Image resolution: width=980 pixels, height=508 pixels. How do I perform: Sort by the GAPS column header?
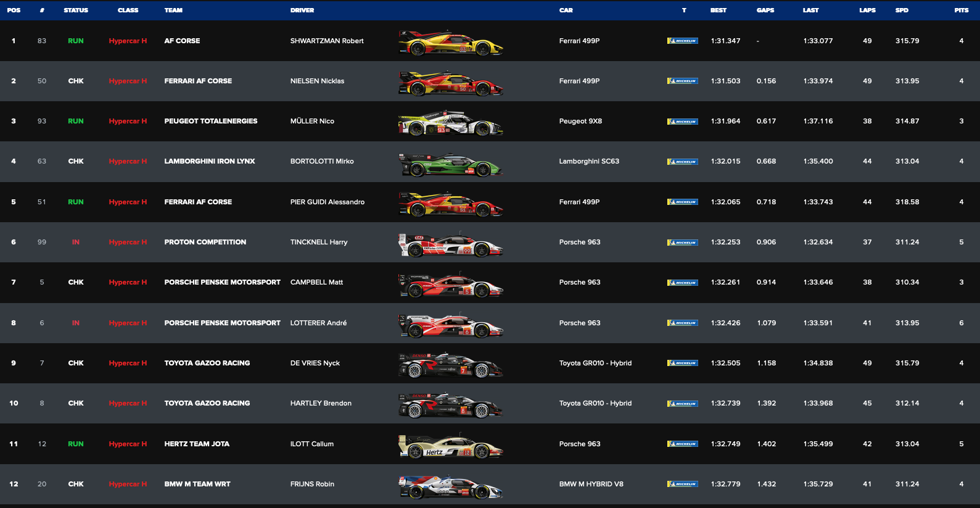tap(765, 10)
